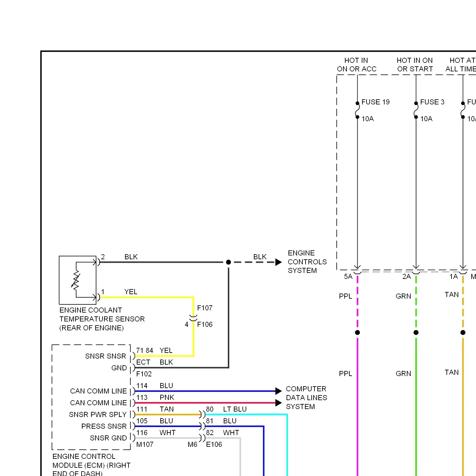Click the HOT IN ON OR ACC label

pos(357,65)
